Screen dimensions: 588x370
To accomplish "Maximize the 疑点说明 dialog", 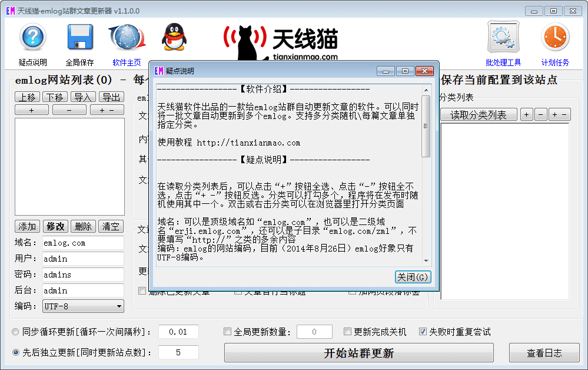I will pos(405,71).
